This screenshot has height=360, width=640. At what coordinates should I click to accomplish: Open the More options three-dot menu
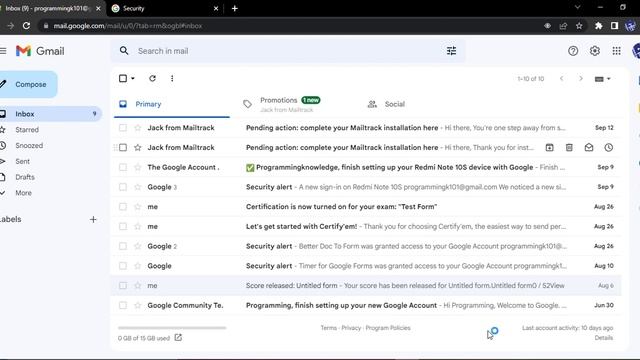(172, 78)
